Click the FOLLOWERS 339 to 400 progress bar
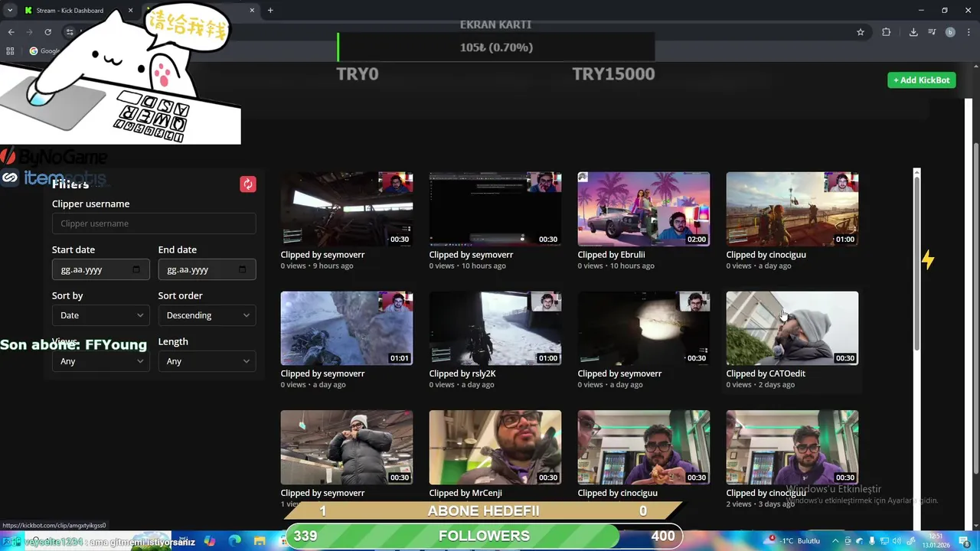This screenshot has height=551, width=980. [484, 536]
